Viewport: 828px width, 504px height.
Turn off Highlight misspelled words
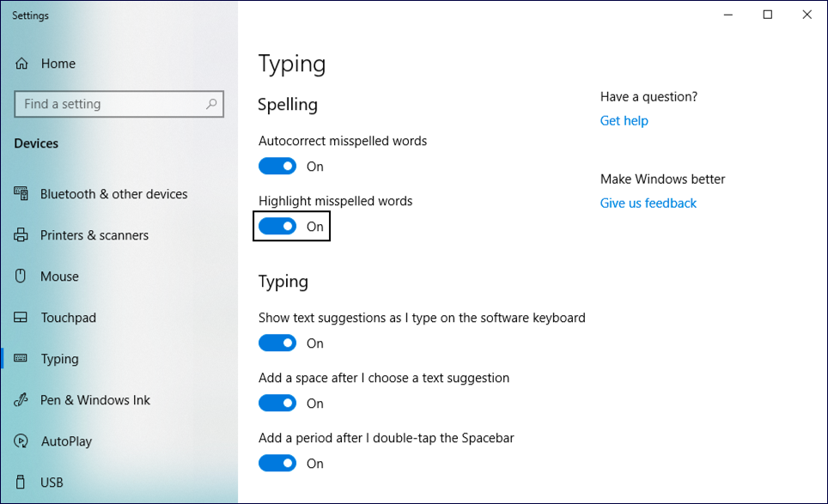(277, 226)
